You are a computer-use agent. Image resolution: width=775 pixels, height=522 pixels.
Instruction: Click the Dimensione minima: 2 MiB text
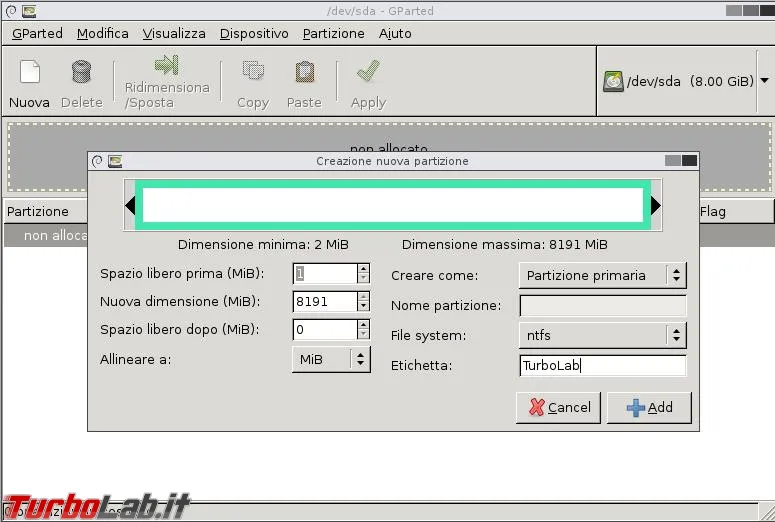pyautogui.click(x=263, y=245)
